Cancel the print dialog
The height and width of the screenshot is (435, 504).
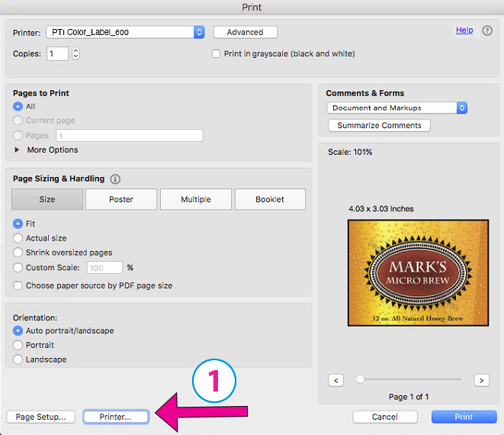coord(385,417)
